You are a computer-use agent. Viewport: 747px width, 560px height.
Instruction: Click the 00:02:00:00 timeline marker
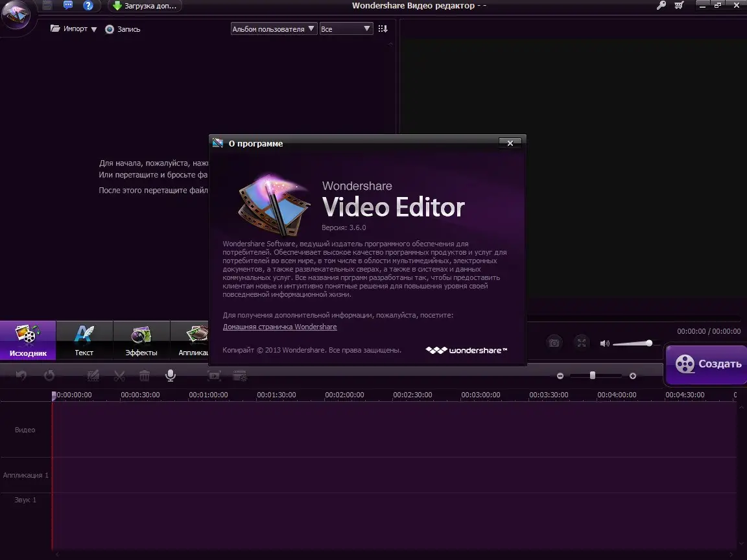pos(344,395)
